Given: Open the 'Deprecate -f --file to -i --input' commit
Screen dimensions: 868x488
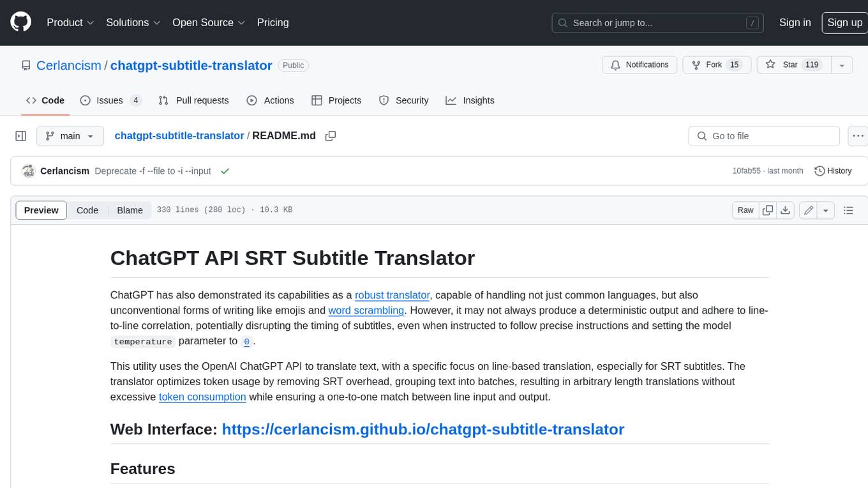Looking at the screenshot, I should [x=153, y=171].
